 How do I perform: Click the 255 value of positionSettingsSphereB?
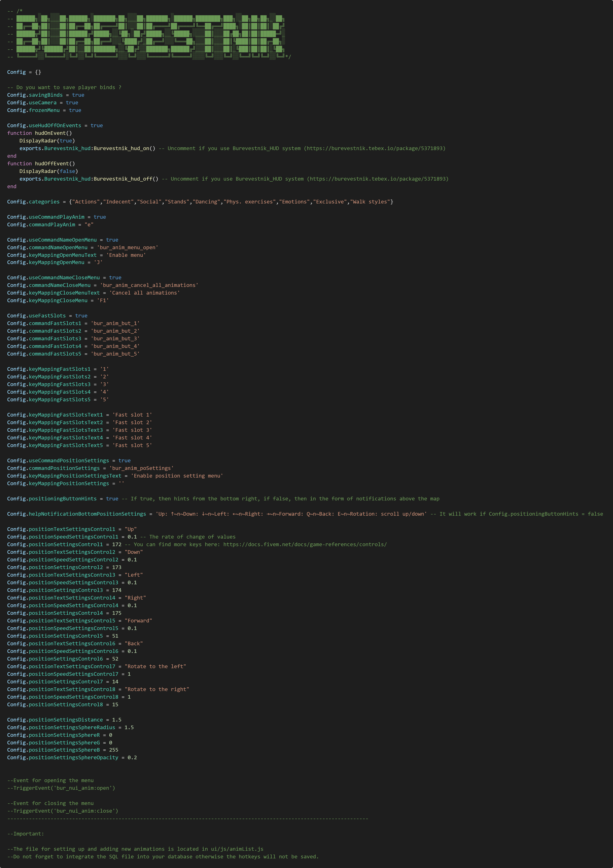pyautogui.click(x=114, y=750)
